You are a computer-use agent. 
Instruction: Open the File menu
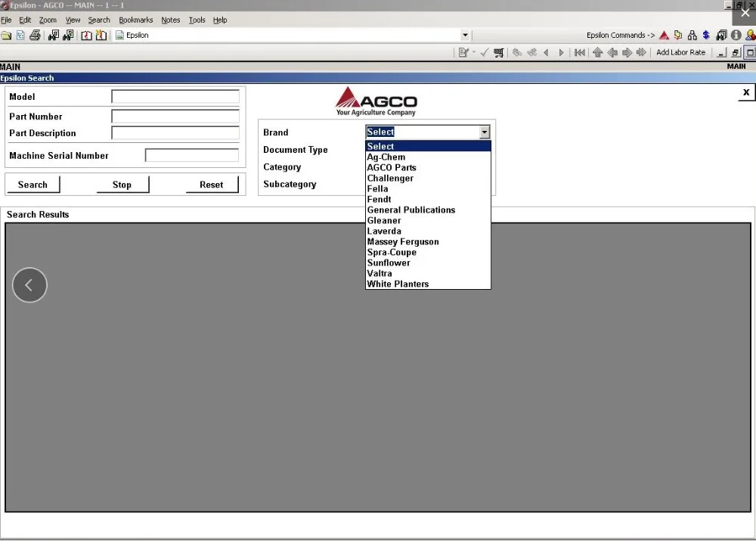point(6,20)
